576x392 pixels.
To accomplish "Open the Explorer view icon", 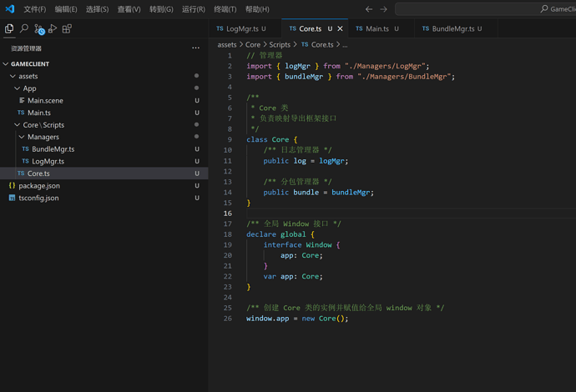I will click(x=9, y=28).
